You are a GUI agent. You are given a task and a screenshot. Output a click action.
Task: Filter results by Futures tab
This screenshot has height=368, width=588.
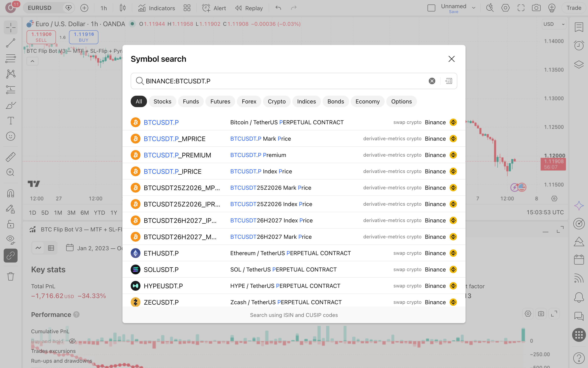[220, 101]
